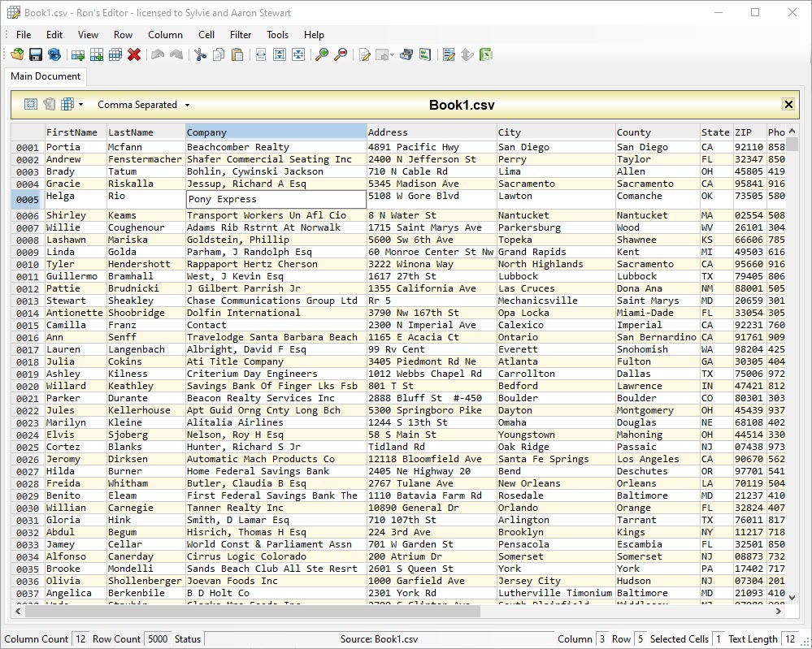The width and height of the screenshot is (812, 649).
Task: Expand the grid layout dropdown arrow
Action: [80, 105]
